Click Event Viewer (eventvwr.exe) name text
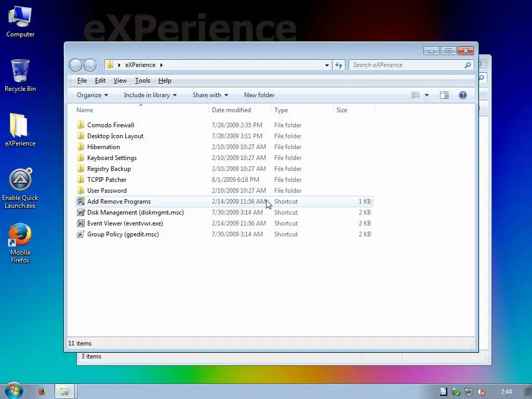Image resolution: width=532 pixels, height=399 pixels. [x=125, y=223]
